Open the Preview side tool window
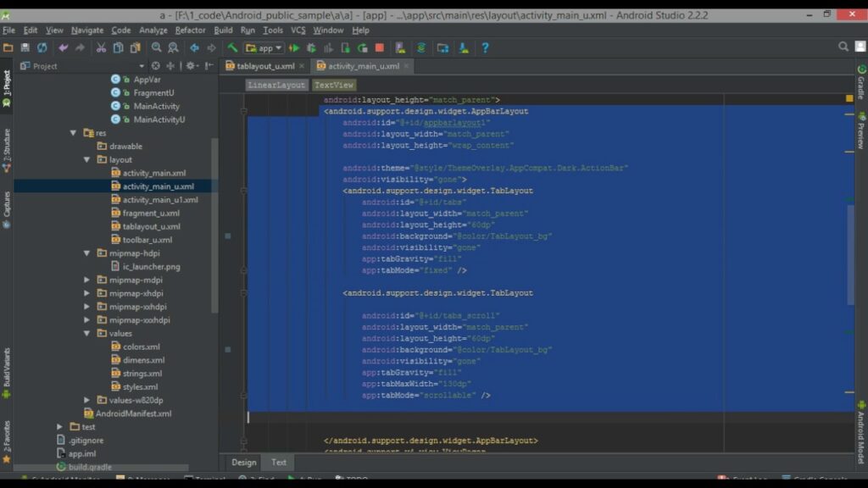Viewport: 868px width, 488px height. [861, 130]
